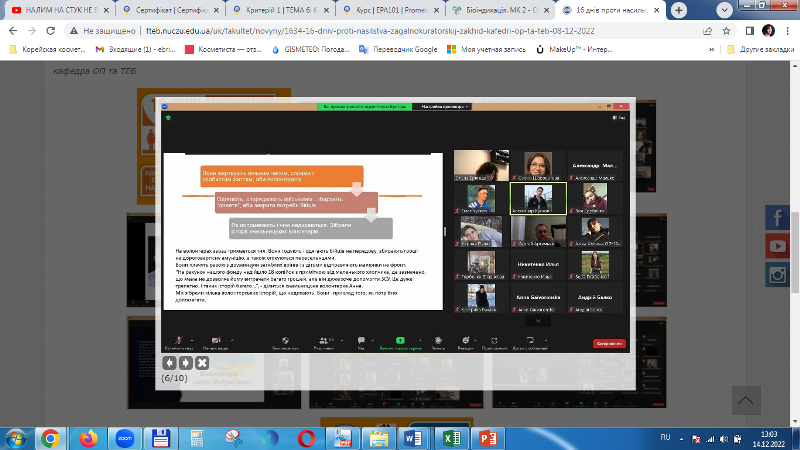Close the lightbox with the X button
This screenshot has width=800, height=450.
(202, 363)
